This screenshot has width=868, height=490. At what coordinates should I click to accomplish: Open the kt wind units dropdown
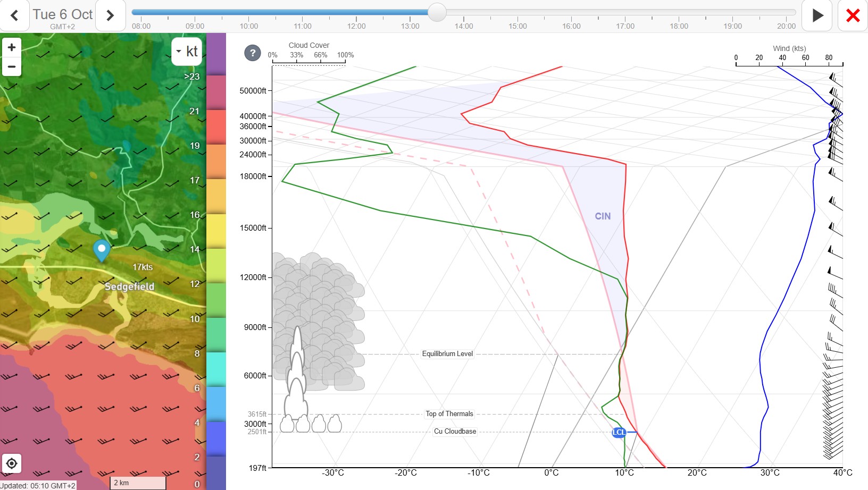[187, 52]
